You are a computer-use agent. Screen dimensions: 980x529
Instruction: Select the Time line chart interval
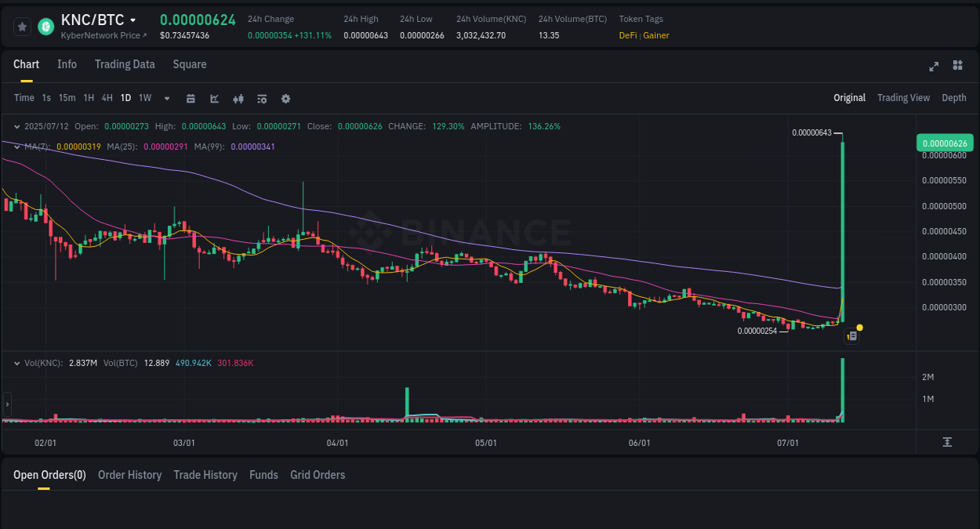click(x=24, y=98)
